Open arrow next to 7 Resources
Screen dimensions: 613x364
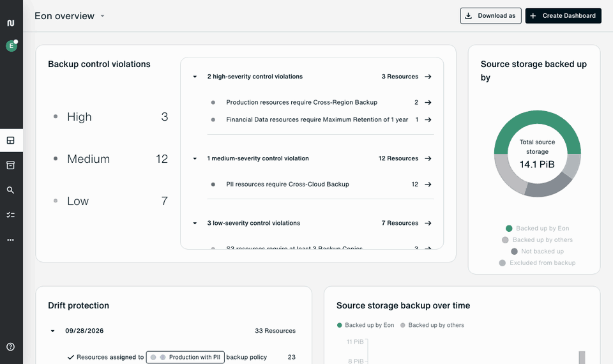(428, 224)
